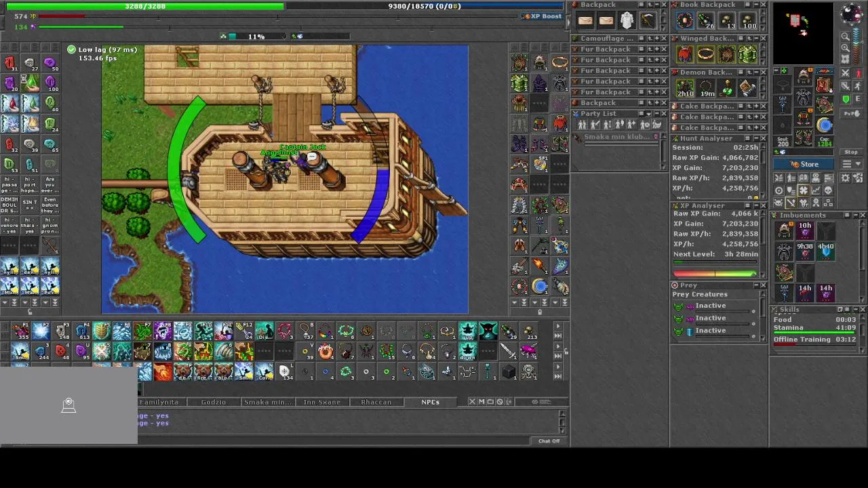
Task: Toggle the PvP mode button
Action: (851, 113)
